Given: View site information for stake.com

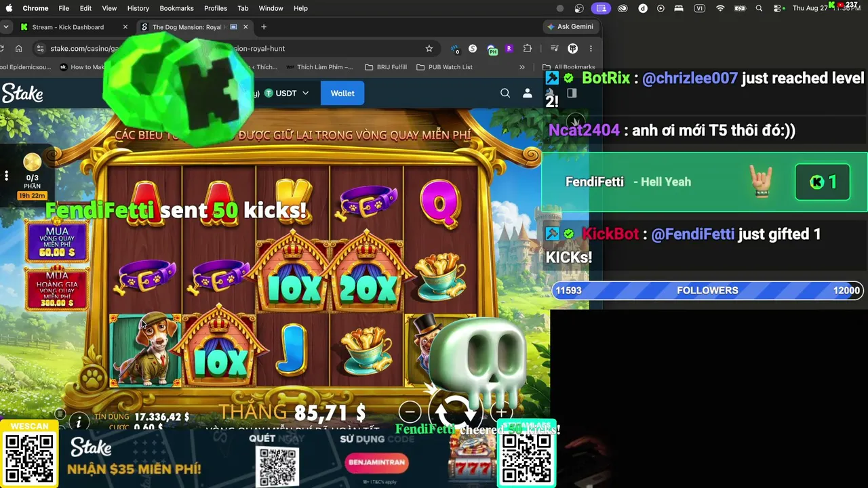Looking at the screenshot, I should click(x=40, y=48).
